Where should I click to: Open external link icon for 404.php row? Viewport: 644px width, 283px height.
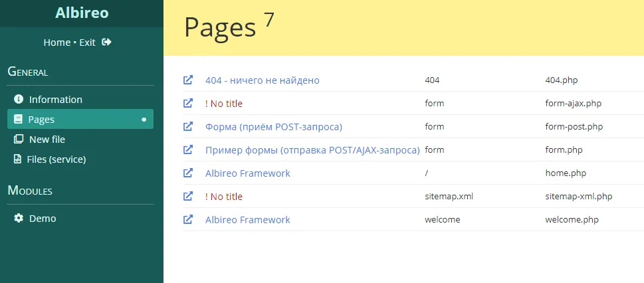click(188, 80)
